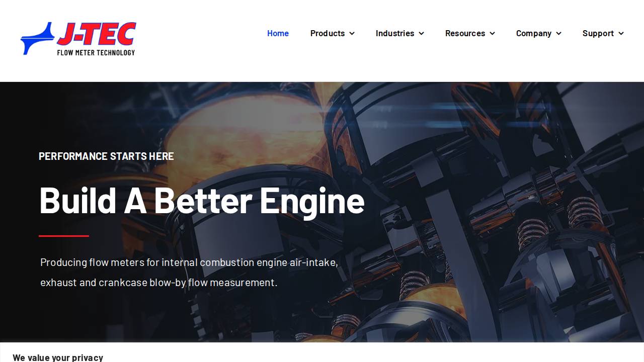Open the Support dropdown chevron
Viewport: 644px width, 362px height.
621,34
